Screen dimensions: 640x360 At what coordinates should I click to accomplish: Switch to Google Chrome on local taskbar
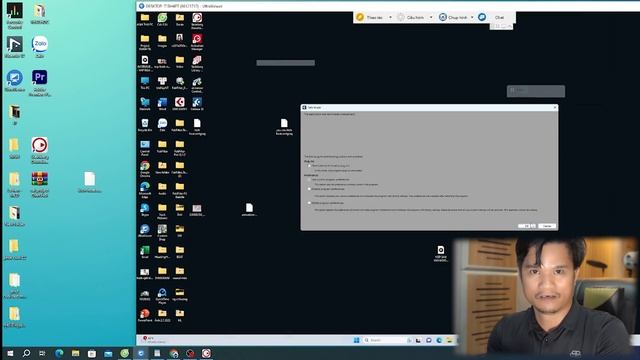(x=173, y=353)
